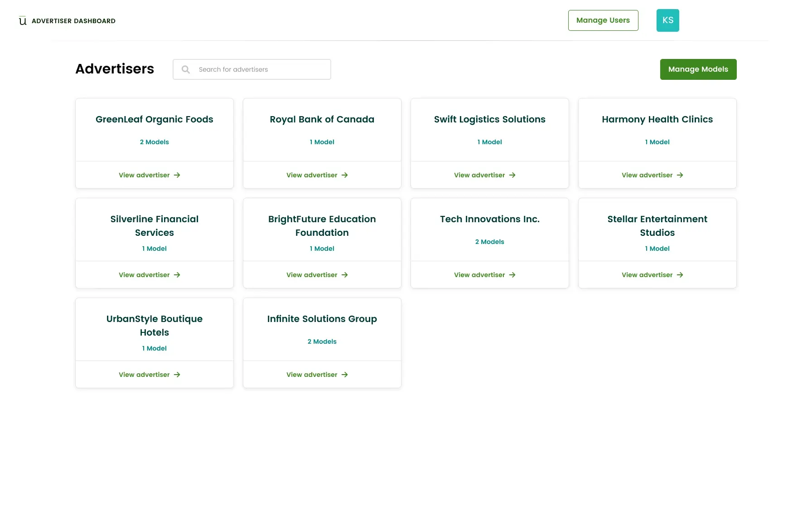Click arrow icon on Swift Logistics Solutions card

[512, 175]
